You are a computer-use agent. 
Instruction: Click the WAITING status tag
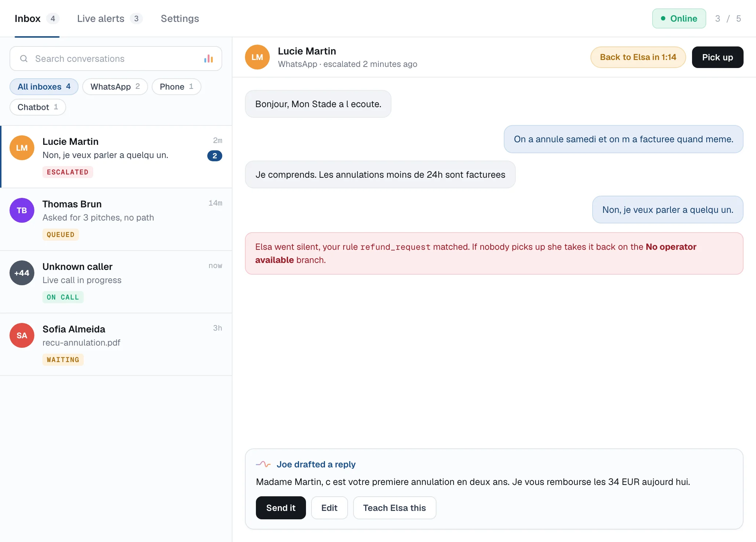pyautogui.click(x=63, y=360)
